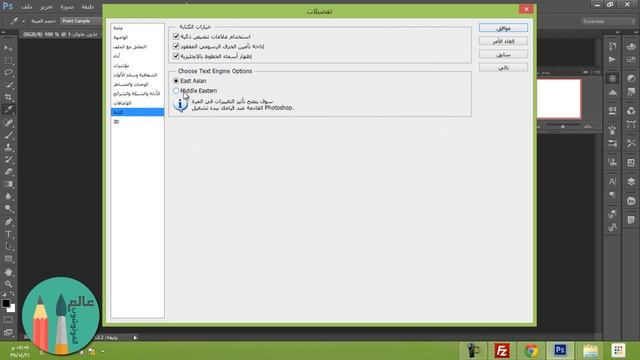
Task: Select the Clone Stamp tool
Action: [x=8, y=147]
